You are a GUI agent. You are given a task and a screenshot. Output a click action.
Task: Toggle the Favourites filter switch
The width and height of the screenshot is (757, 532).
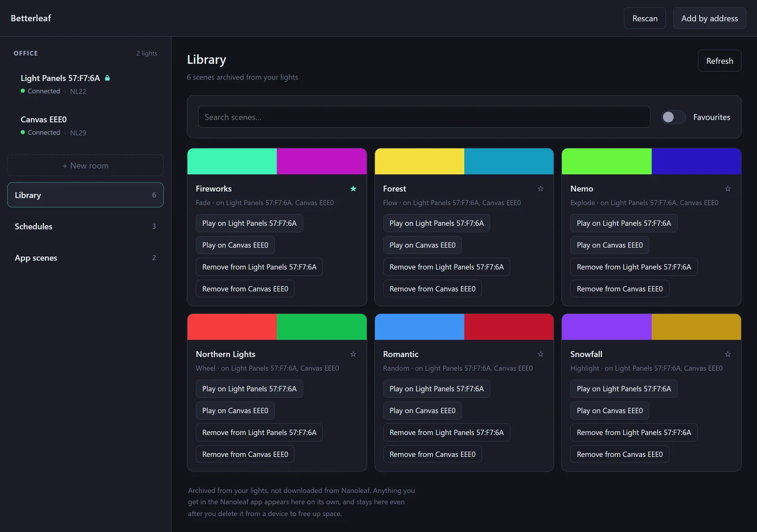[x=673, y=117]
